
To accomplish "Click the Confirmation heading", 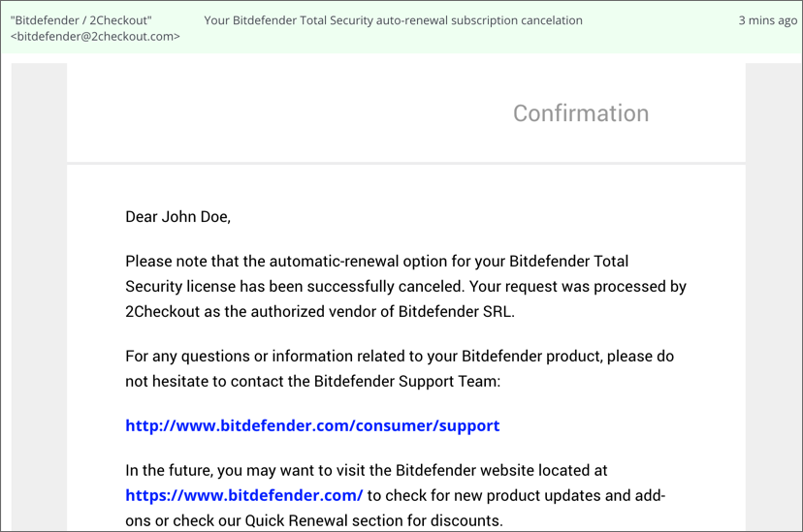I will click(x=581, y=113).
